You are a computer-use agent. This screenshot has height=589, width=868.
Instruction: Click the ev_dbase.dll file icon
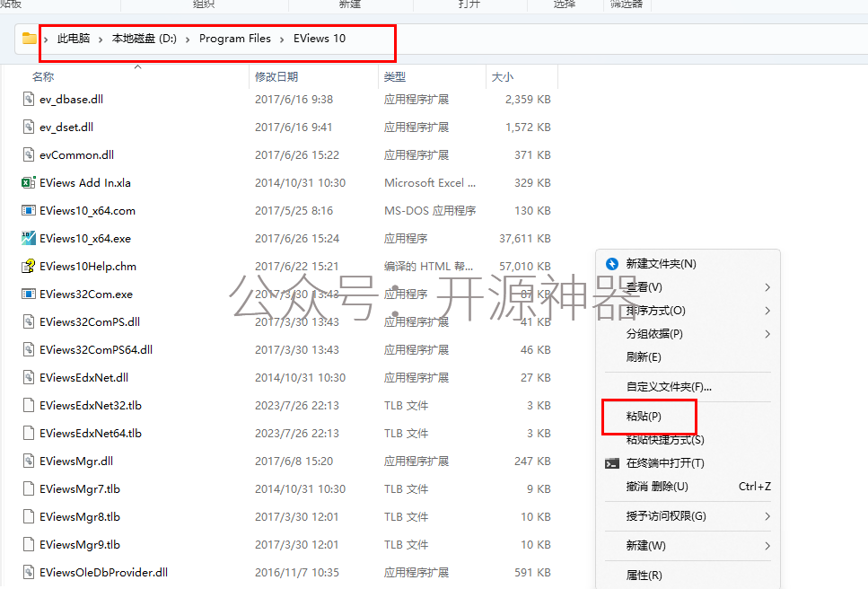29,99
